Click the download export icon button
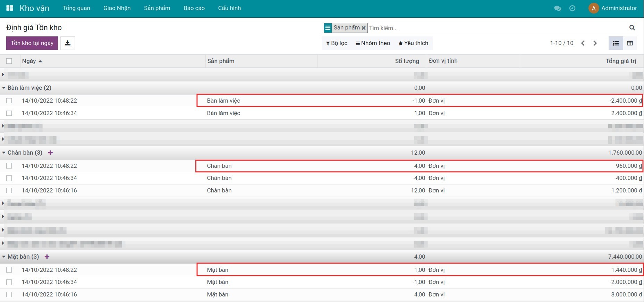The height and width of the screenshot is (302, 644). click(68, 43)
